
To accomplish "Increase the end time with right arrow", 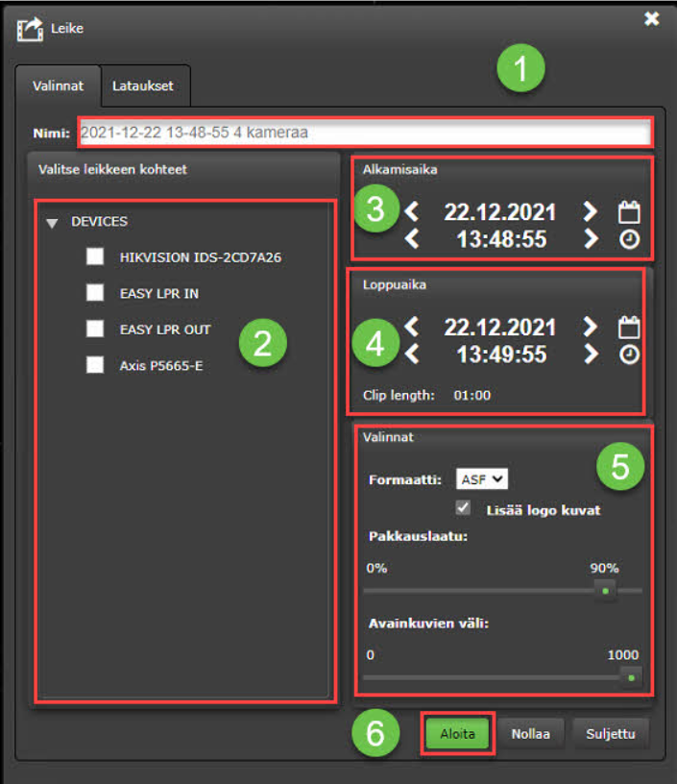I will click(591, 355).
